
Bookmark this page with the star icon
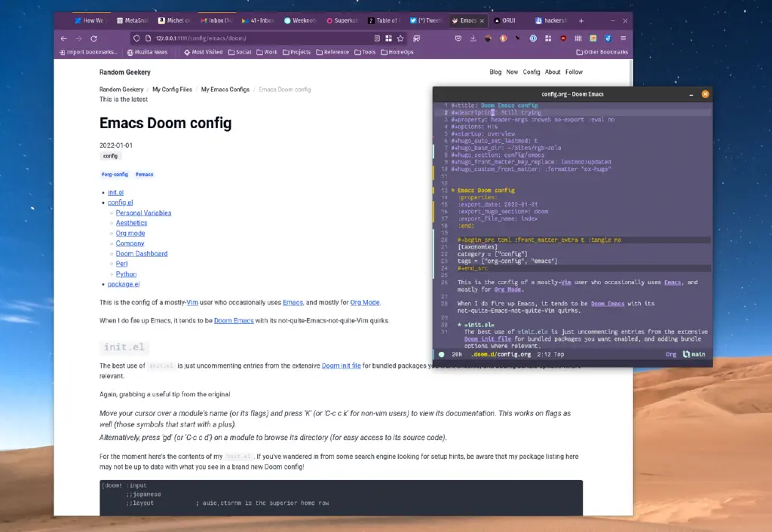coord(400,38)
